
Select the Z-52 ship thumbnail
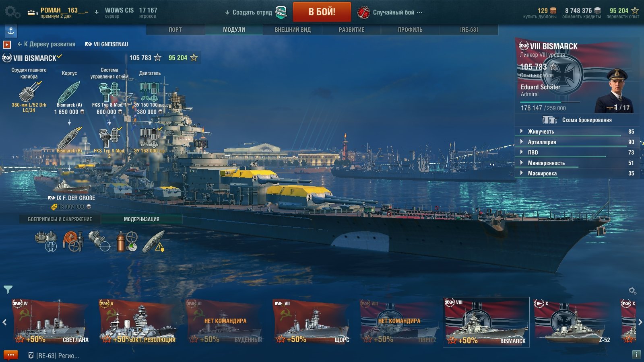click(573, 322)
